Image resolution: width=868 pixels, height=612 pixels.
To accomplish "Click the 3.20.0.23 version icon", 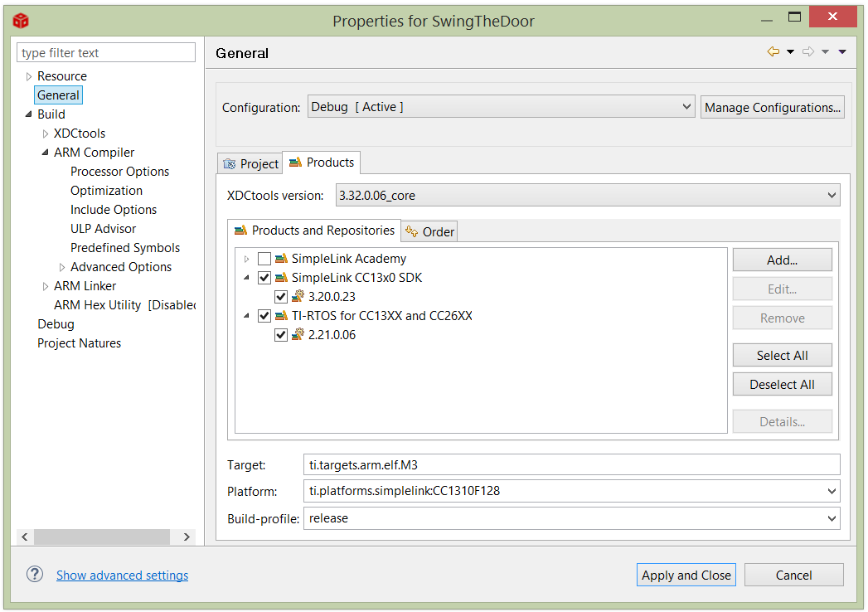I will coord(298,297).
